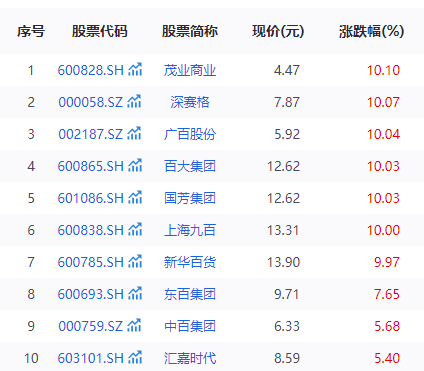This screenshot has height=371, width=424.
Task: Select change value 5.68
Action: (387, 326)
